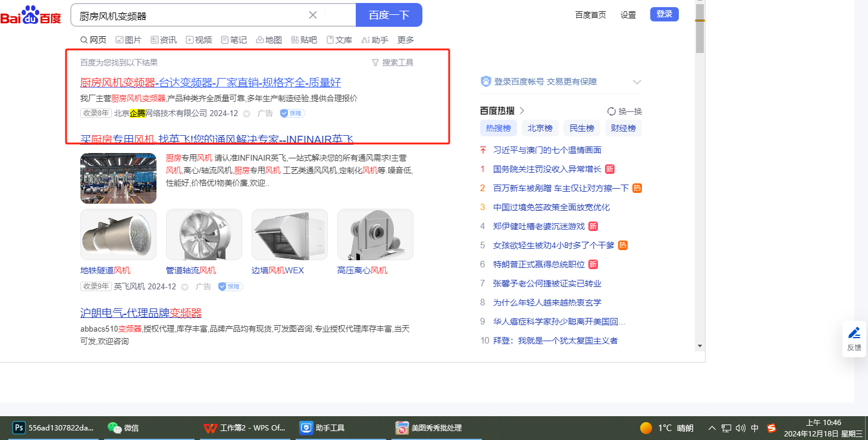Click the 地铁隧道风机 product image

pyautogui.click(x=118, y=235)
